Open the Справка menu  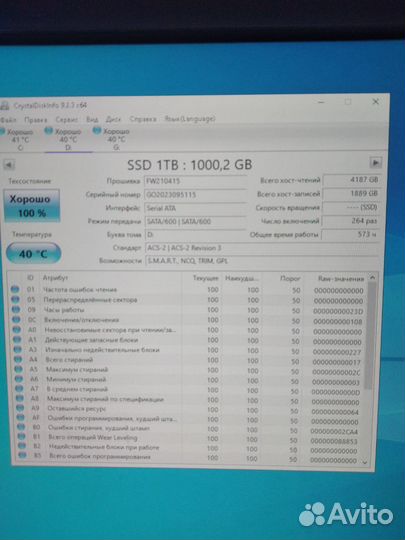point(143,119)
